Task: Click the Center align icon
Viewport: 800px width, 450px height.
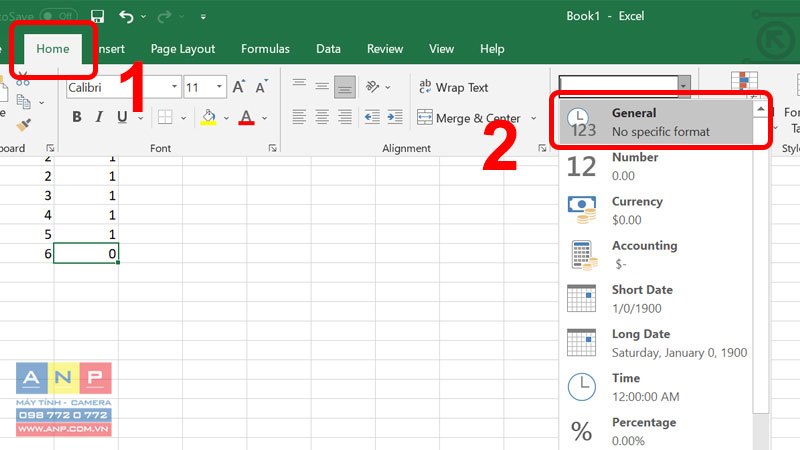Action: coord(321,117)
